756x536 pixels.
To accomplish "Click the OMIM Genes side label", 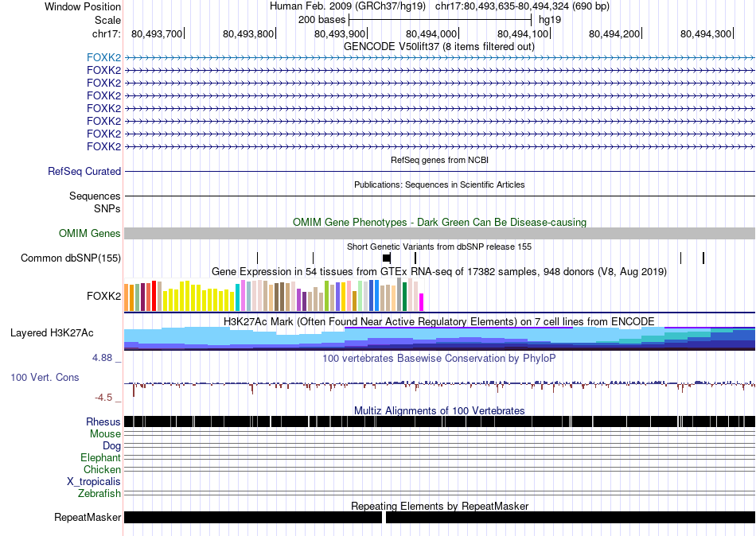I will pyautogui.click(x=90, y=233).
